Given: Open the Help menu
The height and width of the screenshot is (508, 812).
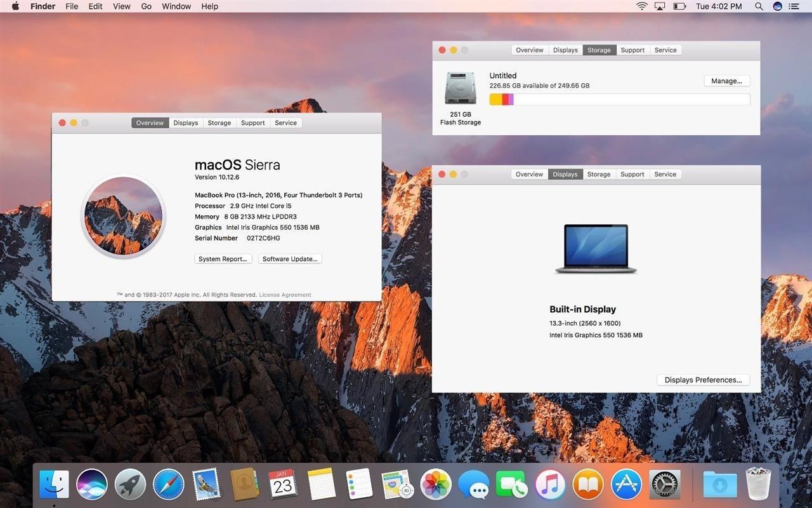Looking at the screenshot, I should pos(209,6).
